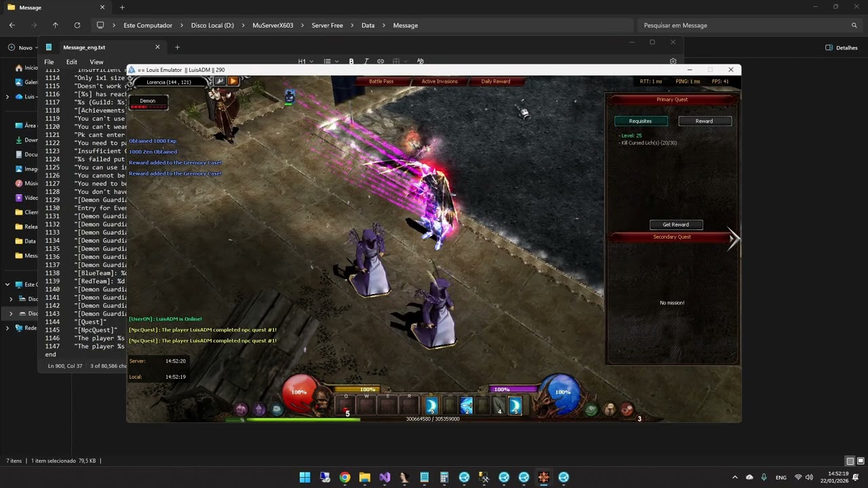Select the first crescent skill slot in hotbar
868x488 pixels.
431,406
